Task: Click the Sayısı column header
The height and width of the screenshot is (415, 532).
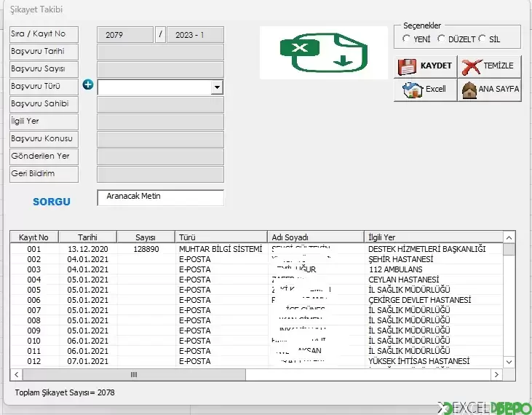Action: (x=146, y=237)
